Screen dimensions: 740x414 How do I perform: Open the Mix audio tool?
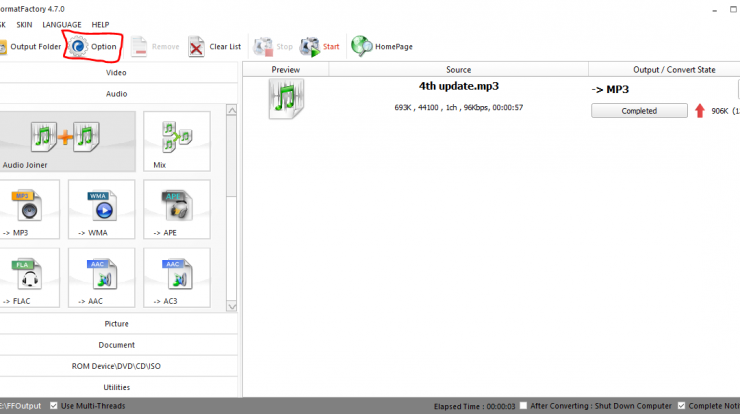pyautogui.click(x=177, y=141)
